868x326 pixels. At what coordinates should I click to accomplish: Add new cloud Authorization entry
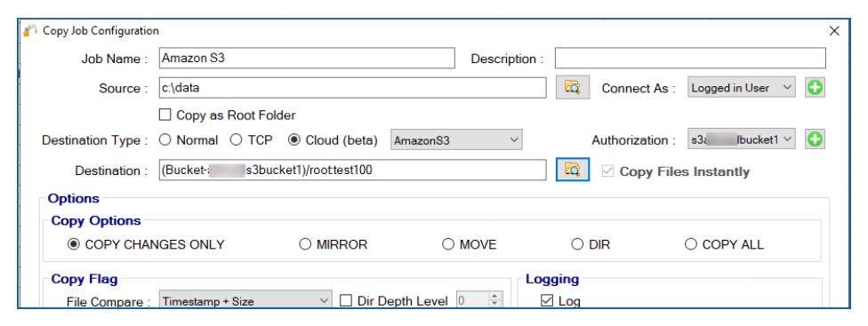click(815, 139)
